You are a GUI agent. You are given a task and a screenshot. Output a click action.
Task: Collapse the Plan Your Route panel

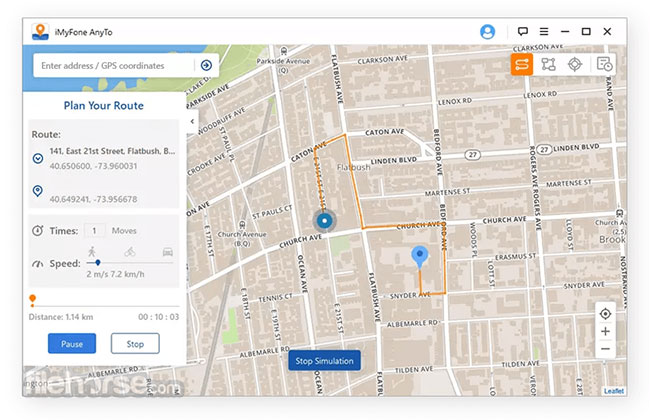click(x=192, y=121)
